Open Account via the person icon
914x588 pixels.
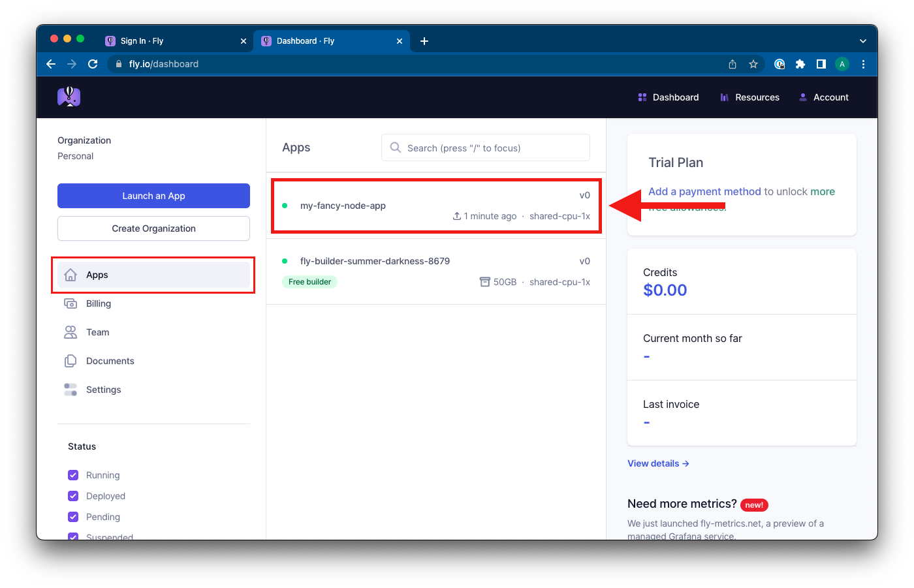click(802, 97)
